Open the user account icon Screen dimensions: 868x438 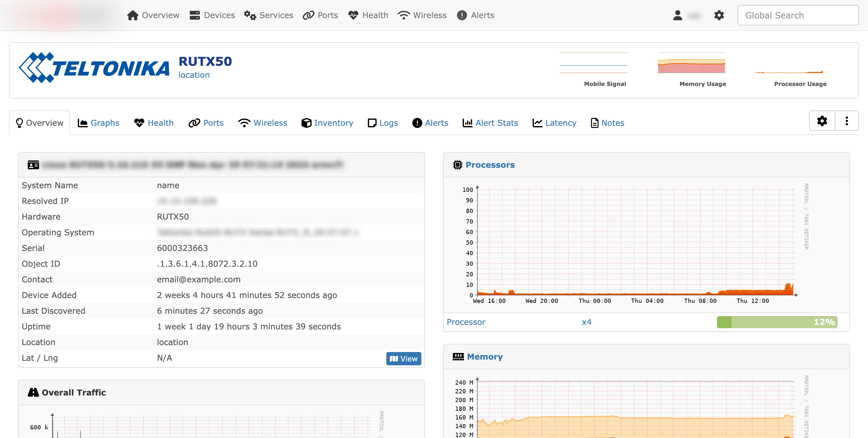point(678,15)
